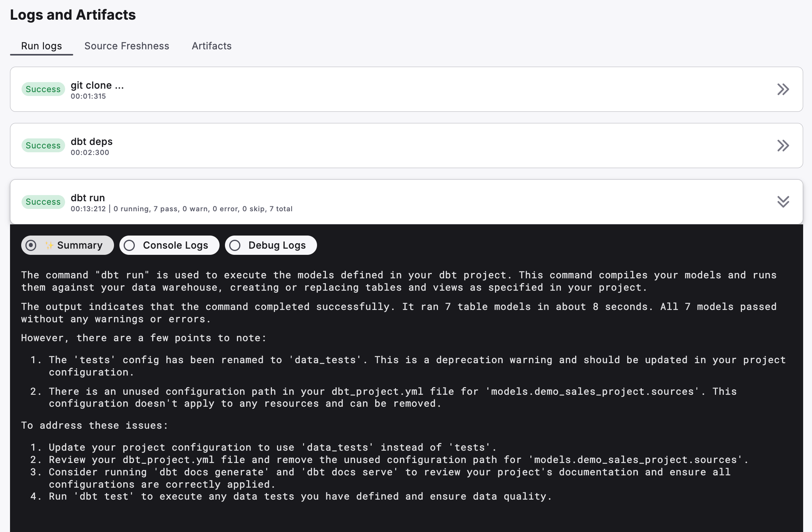Click 'However, there are a few points to note:'
This screenshot has width=812, height=532.
(x=144, y=338)
